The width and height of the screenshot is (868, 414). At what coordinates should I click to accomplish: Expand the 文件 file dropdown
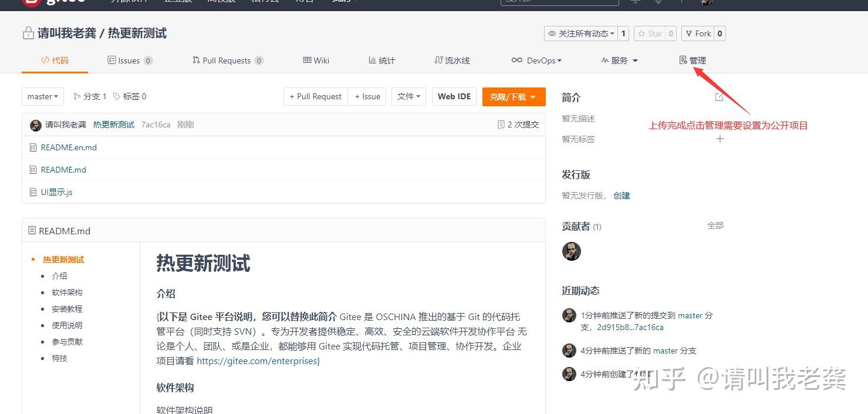tap(408, 96)
